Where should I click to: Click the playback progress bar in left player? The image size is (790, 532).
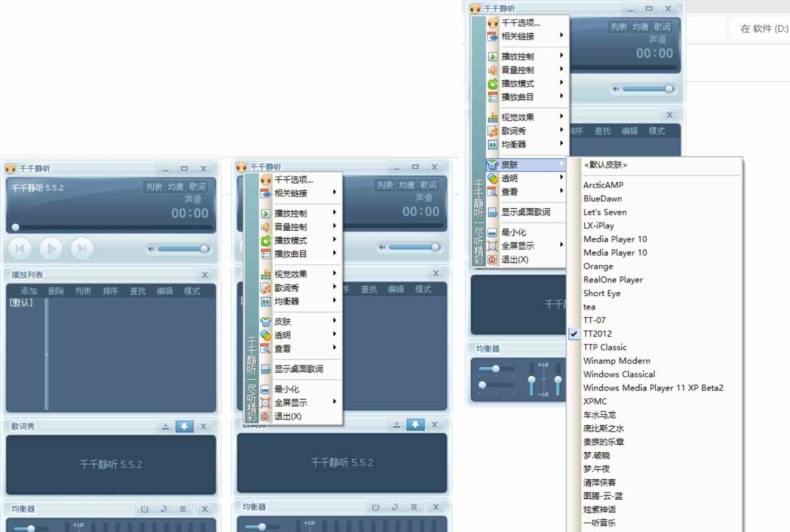click(111, 227)
